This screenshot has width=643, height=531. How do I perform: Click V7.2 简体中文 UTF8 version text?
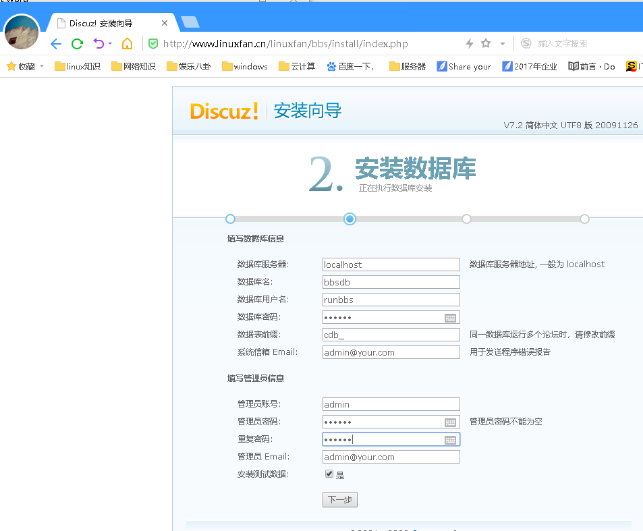click(x=570, y=125)
